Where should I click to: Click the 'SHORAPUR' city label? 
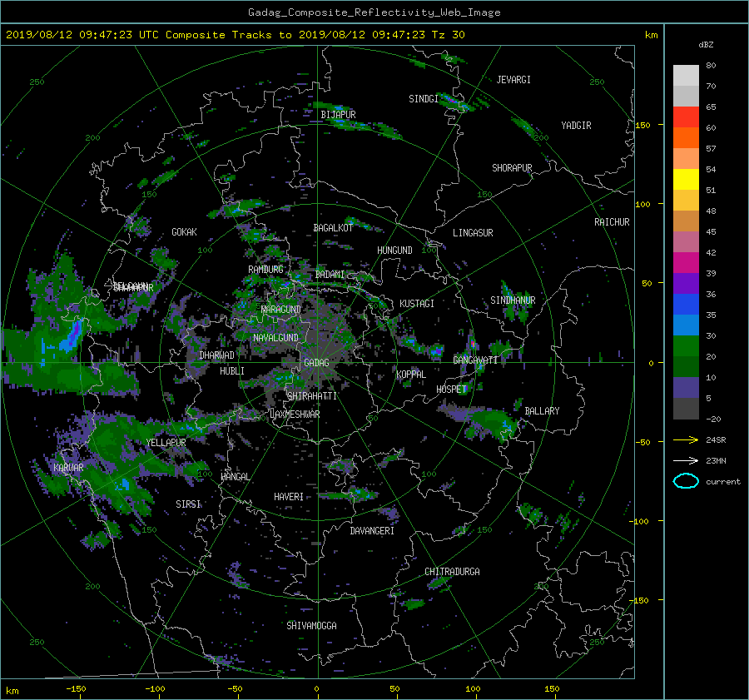tap(512, 168)
